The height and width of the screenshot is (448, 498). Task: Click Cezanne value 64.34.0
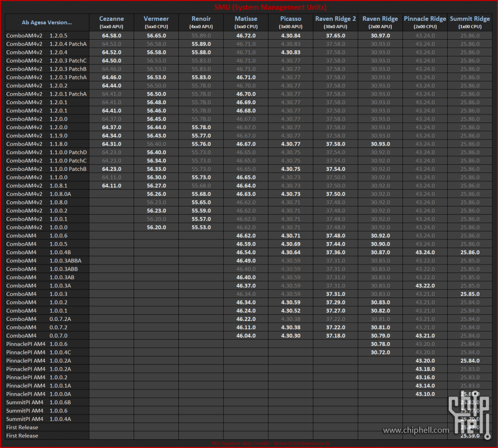(111, 136)
